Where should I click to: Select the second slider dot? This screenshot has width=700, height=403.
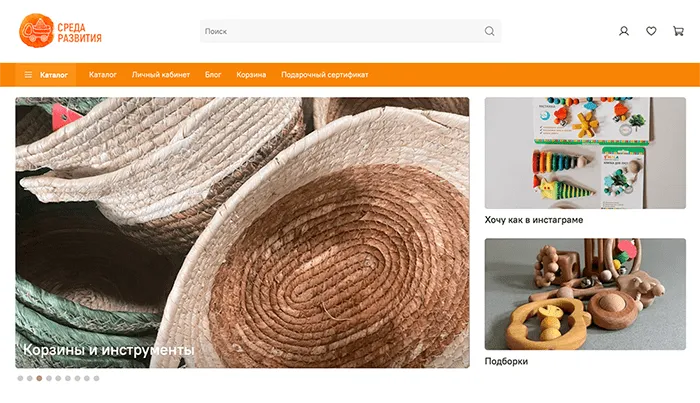point(29,378)
